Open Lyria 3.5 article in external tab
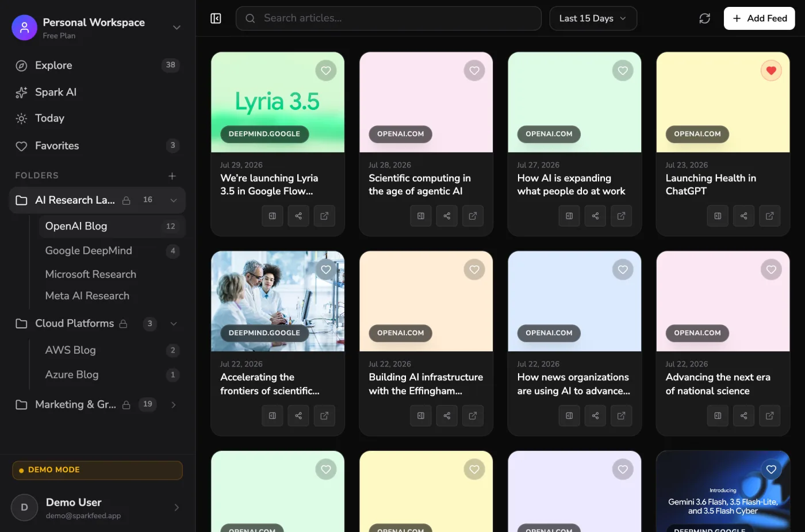 (324, 216)
